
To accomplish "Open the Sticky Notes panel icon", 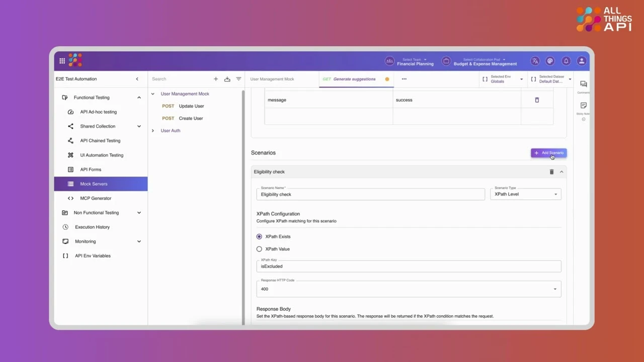I will (583, 106).
